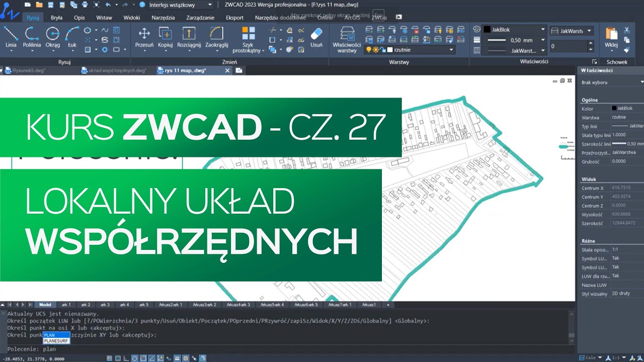Toggle layer on/off lightbulb for rzutnie
This screenshot has width=644, height=362.
[x=368, y=50]
